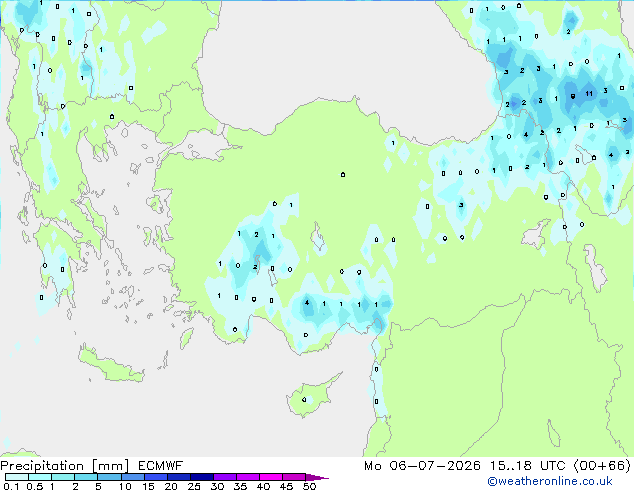This screenshot has height=490, width=634.
Task: Click the "30" legend scale label
Action: click(x=217, y=486)
